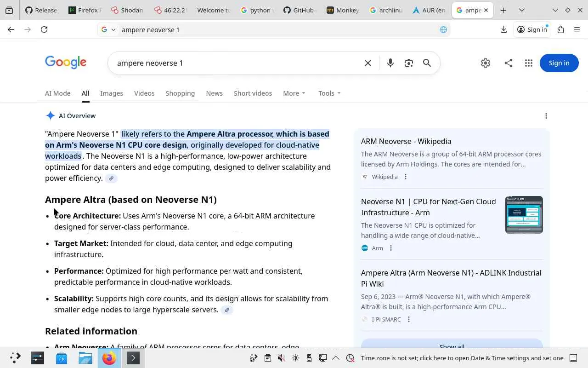Image resolution: width=588 pixels, height=368 pixels.
Task: Go to the Google homepage logo
Action: point(66,63)
